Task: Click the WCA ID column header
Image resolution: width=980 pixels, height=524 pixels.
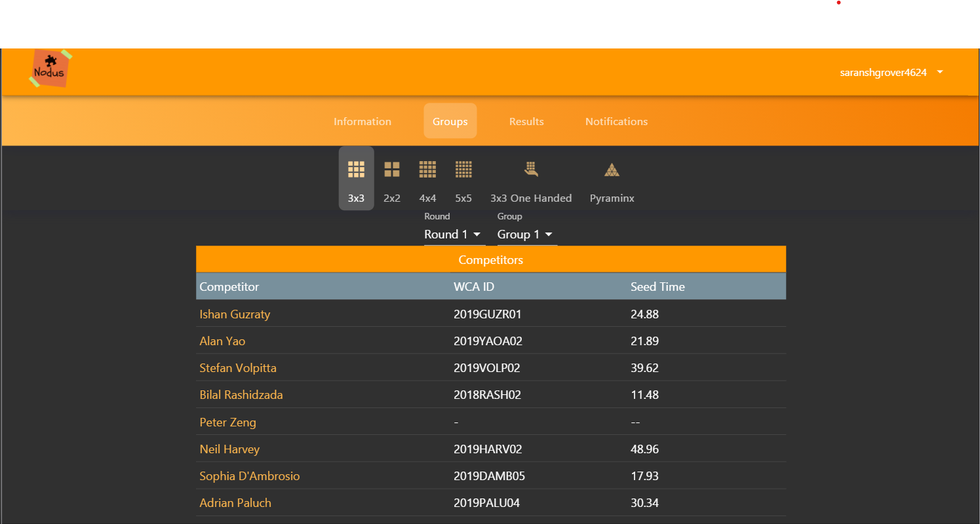Action: tap(473, 287)
